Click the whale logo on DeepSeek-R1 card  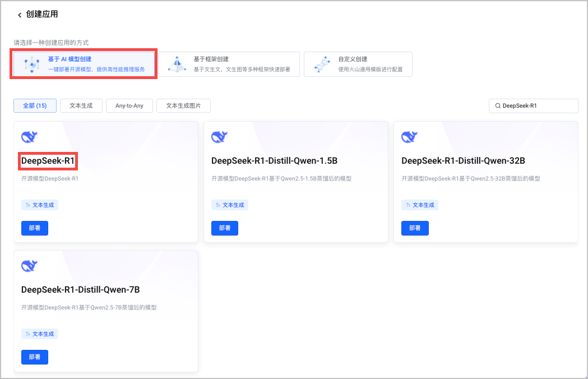pyautogui.click(x=29, y=137)
